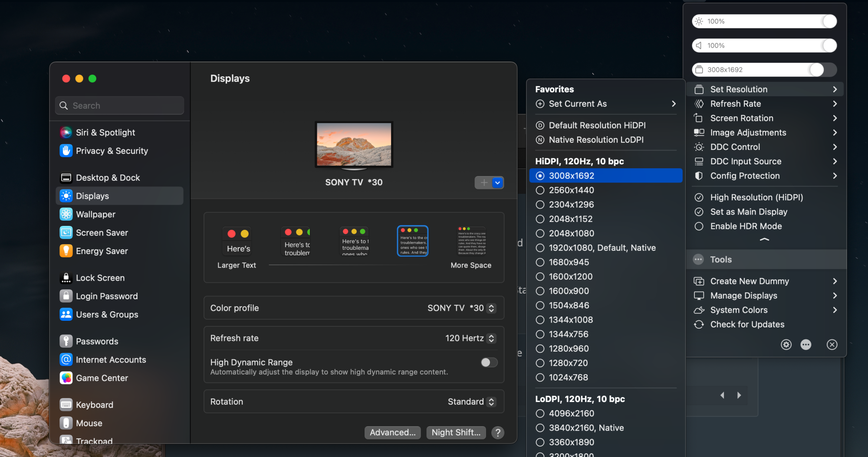This screenshot has width=868, height=457.
Task: Click the Energy Saver bulb icon
Action: (66, 251)
